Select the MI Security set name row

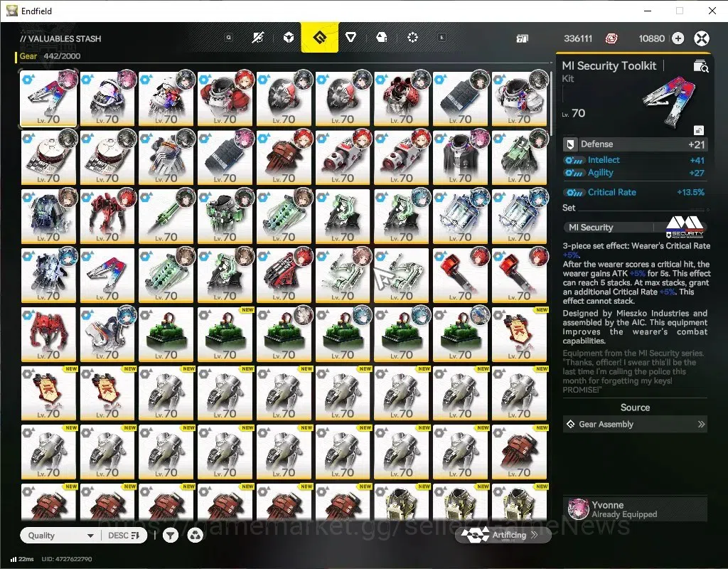pos(635,227)
